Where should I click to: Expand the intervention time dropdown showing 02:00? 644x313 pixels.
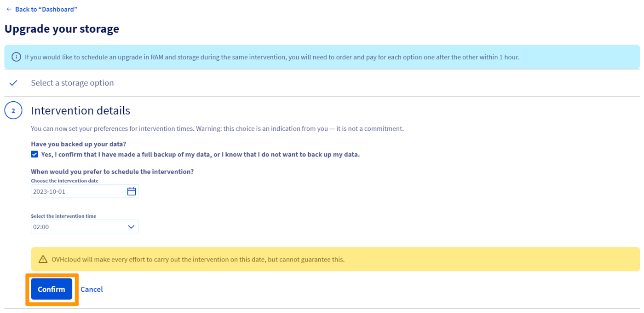pyautogui.click(x=78, y=226)
